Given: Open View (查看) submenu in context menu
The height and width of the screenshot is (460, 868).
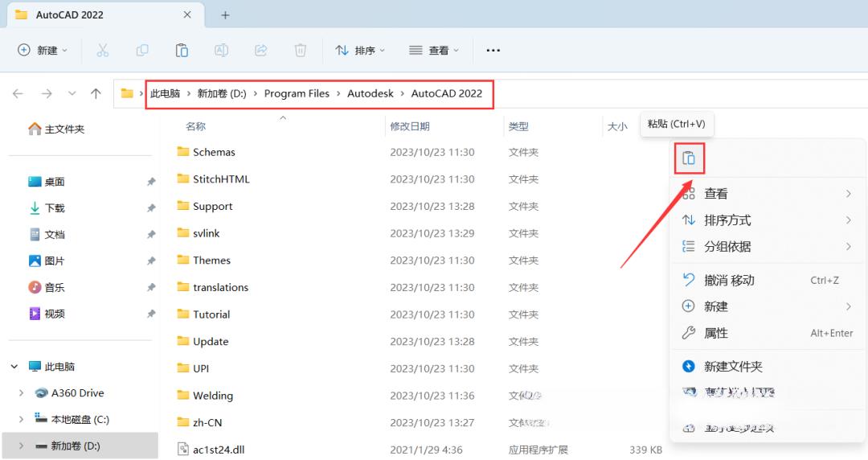Looking at the screenshot, I should pos(768,194).
